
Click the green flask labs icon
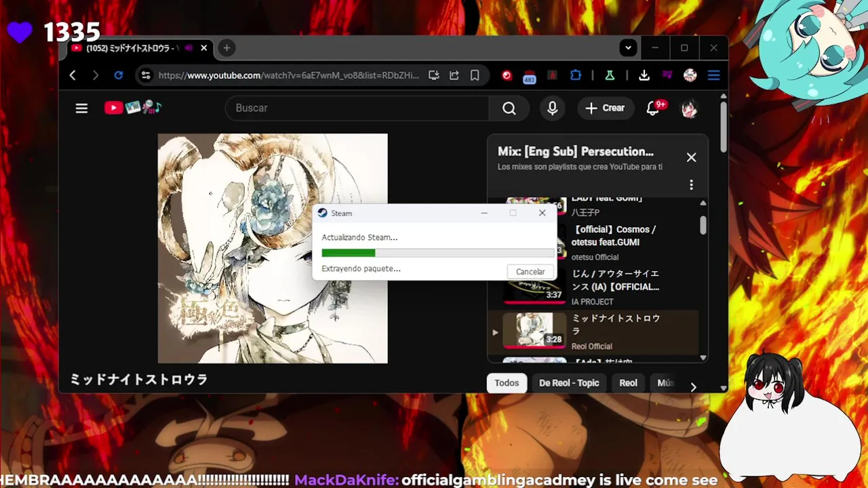click(610, 75)
